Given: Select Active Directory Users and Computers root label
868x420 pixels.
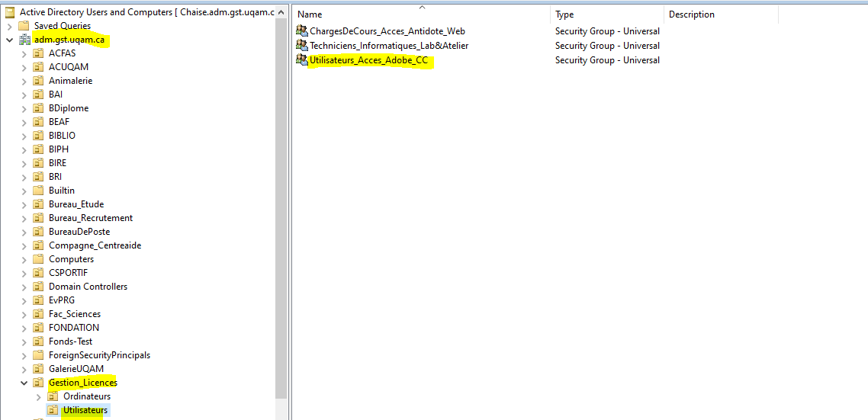Looking at the screenshot, I should (x=146, y=11).
